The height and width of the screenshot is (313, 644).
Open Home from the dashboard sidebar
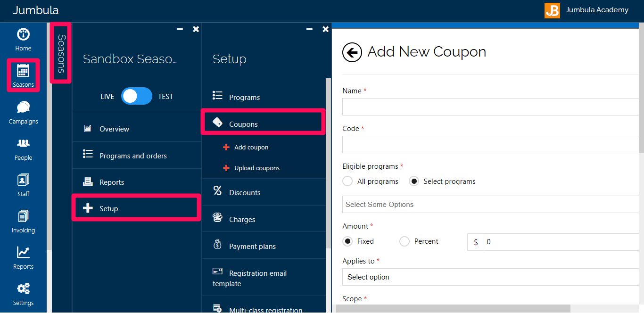coord(23,40)
